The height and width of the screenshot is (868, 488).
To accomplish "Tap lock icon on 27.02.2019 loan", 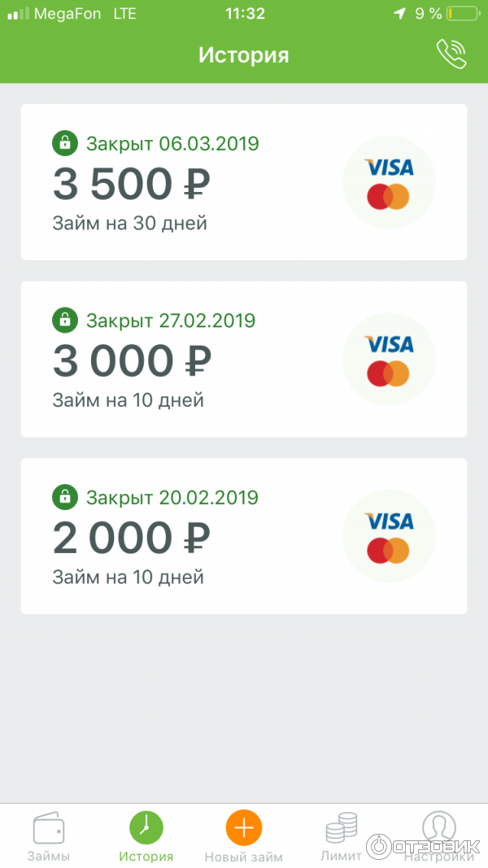I will [65, 321].
